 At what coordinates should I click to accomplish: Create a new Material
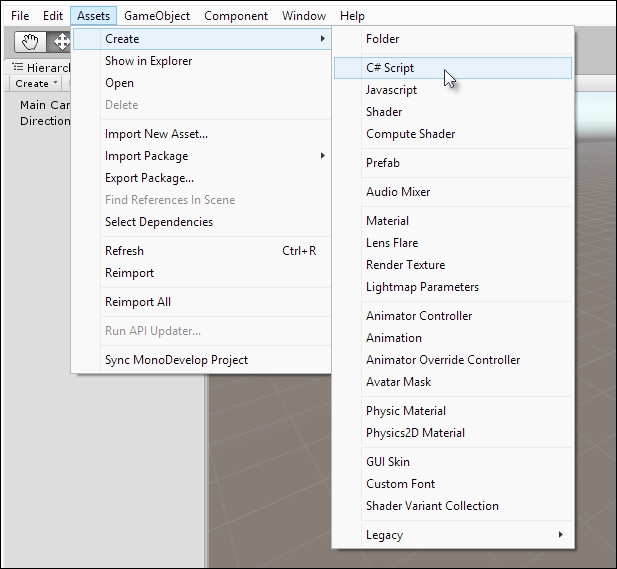[387, 221]
